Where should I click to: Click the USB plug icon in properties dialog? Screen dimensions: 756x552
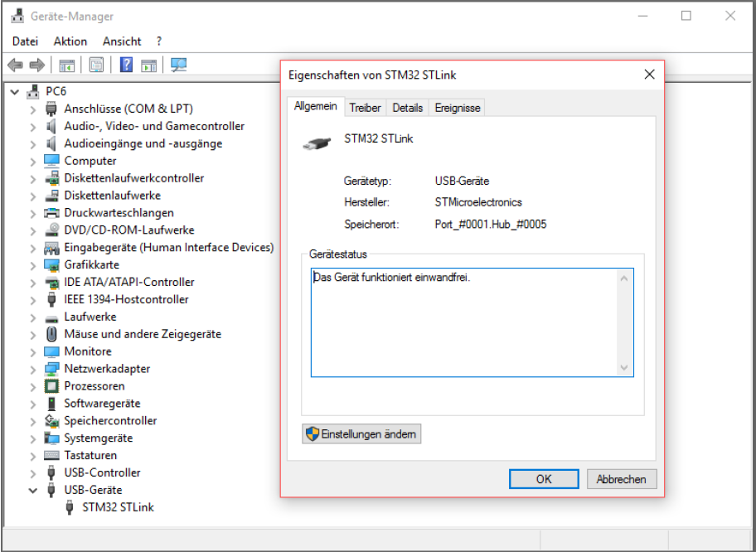coord(317,143)
